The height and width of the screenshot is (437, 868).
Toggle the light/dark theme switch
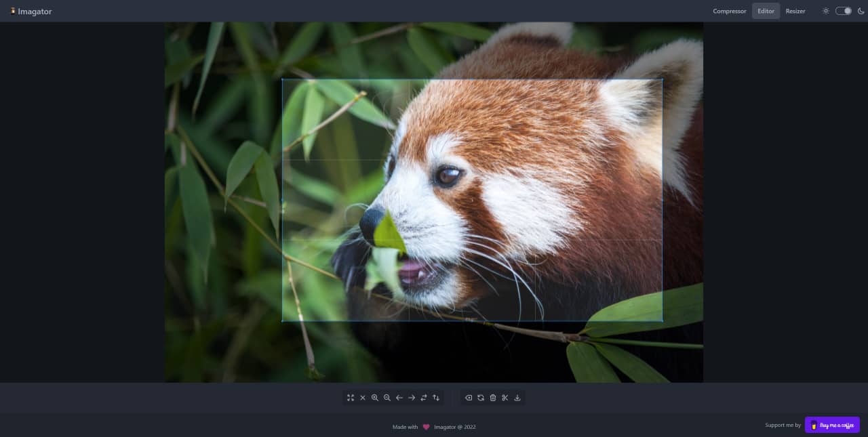coord(844,11)
